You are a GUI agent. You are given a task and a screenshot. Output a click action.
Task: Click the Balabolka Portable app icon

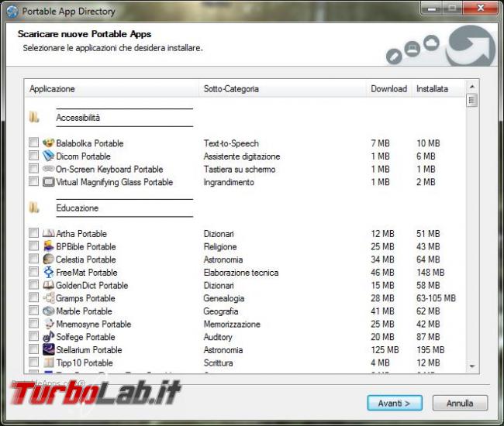pos(49,143)
